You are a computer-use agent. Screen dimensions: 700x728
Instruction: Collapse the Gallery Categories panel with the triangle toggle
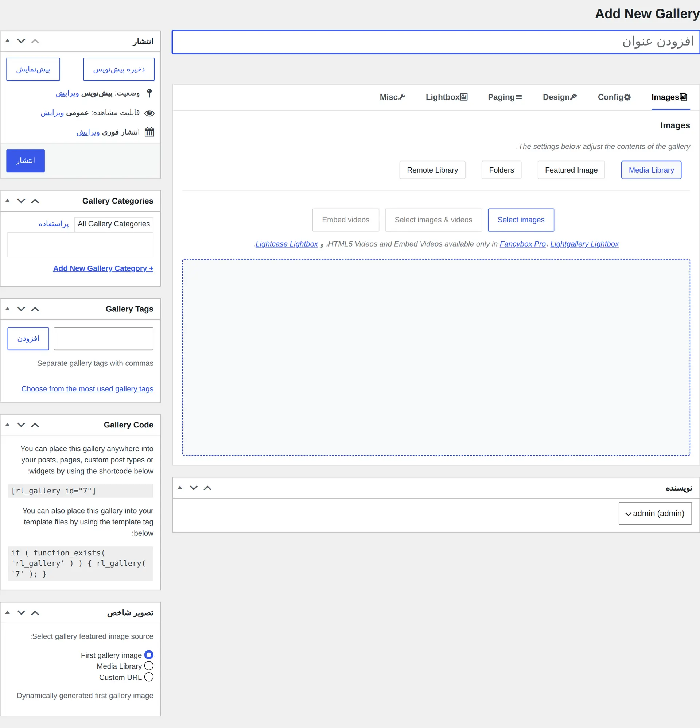coord(7,201)
